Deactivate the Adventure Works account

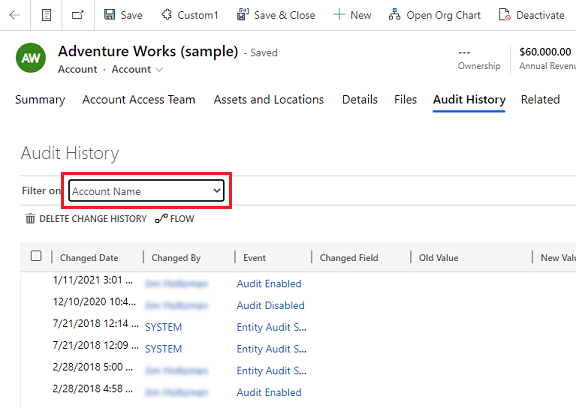(532, 15)
